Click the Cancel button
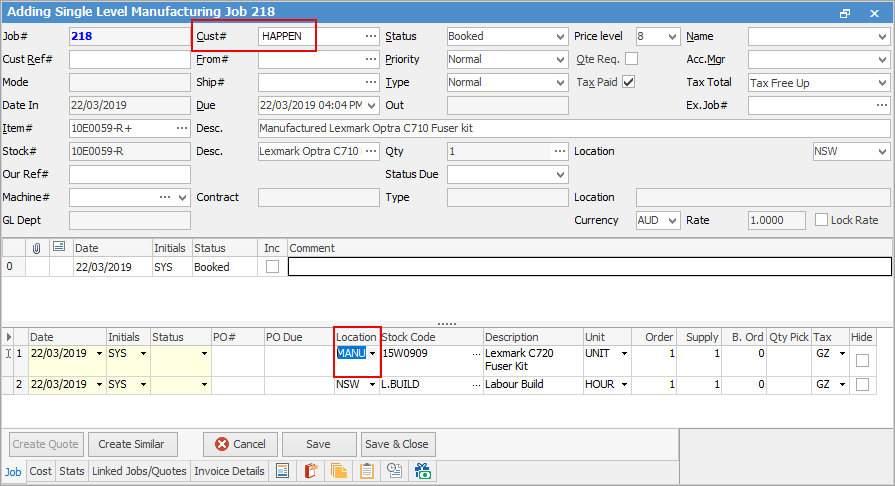The height and width of the screenshot is (486, 895). tap(240, 444)
